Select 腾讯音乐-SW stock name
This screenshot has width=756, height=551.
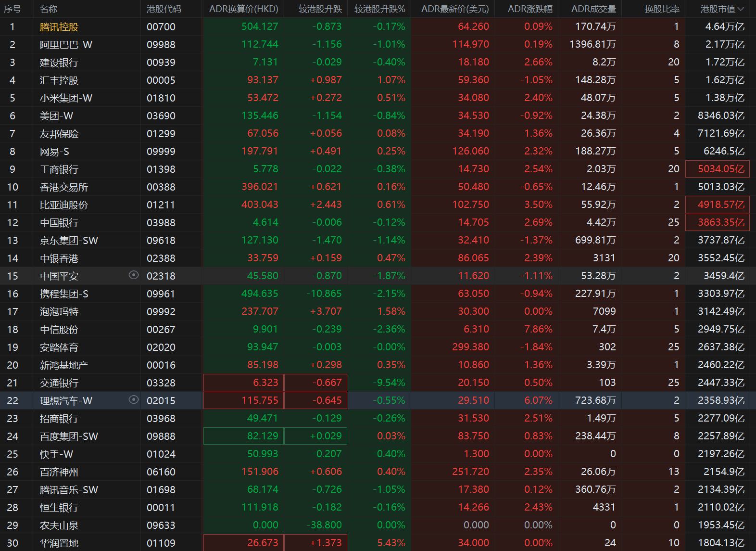[x=69, y=490]
